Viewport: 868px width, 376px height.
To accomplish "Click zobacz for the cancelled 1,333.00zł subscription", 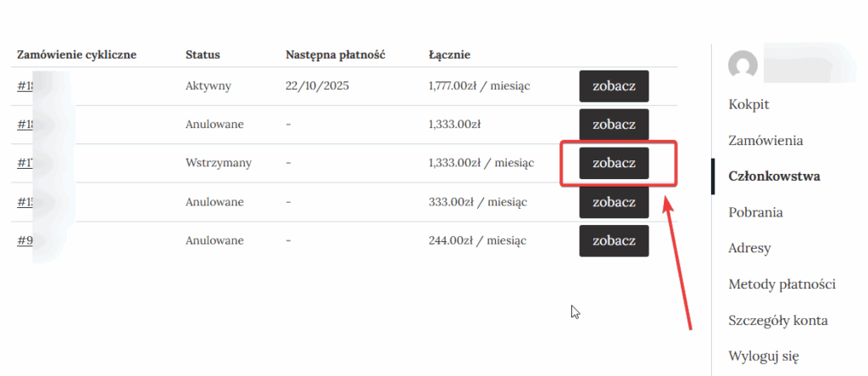I will (614, 125).
